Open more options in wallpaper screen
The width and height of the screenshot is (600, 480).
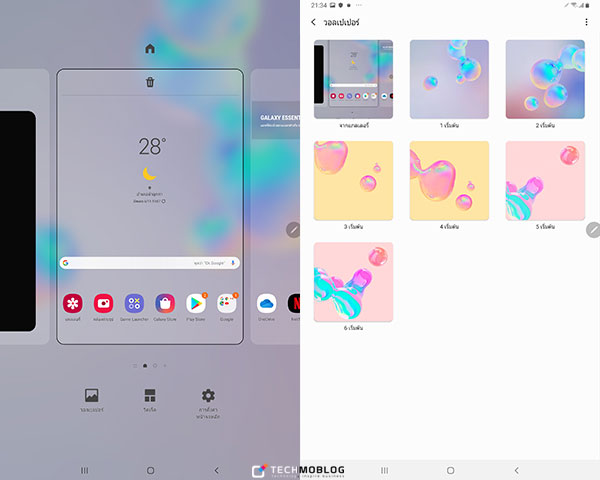(x=586, y=22)
